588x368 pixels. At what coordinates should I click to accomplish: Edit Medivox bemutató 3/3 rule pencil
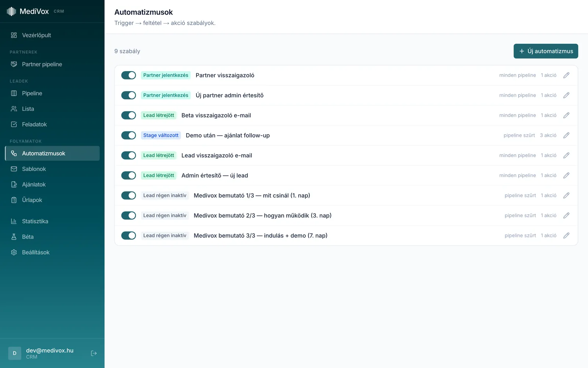pos(566,236)
